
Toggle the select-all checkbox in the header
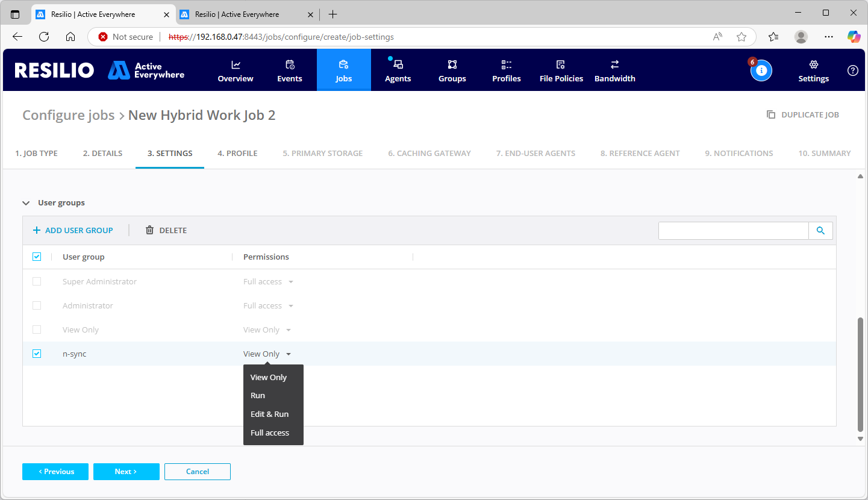(36, 257)
